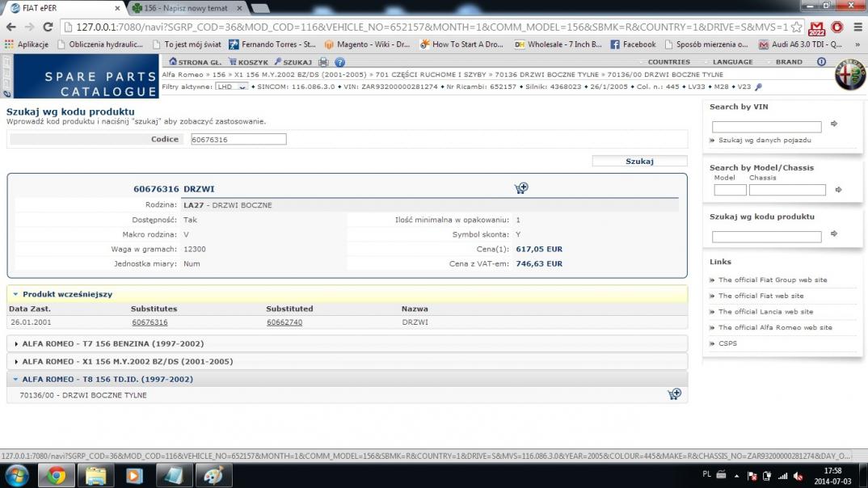Viewport: 868px width, 488px height.
Task: Submit product code search arrow in sidebar
Action: [x=834, y=233]
